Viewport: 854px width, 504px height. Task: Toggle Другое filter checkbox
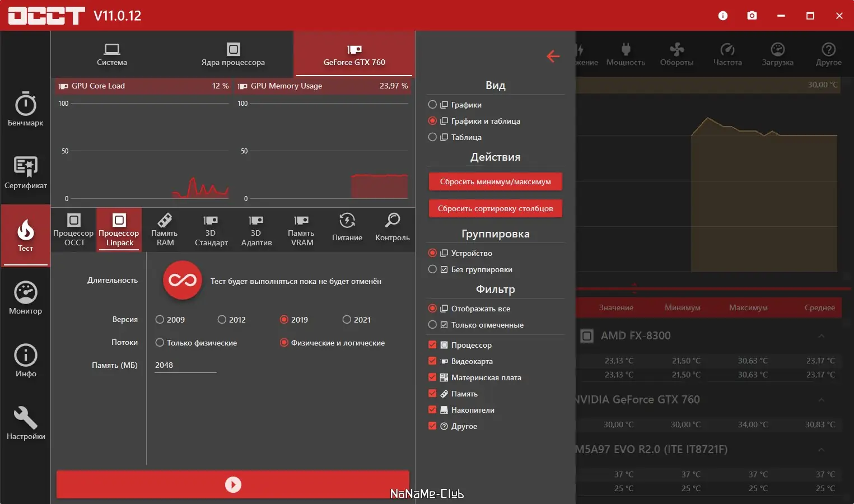point(432,426)
